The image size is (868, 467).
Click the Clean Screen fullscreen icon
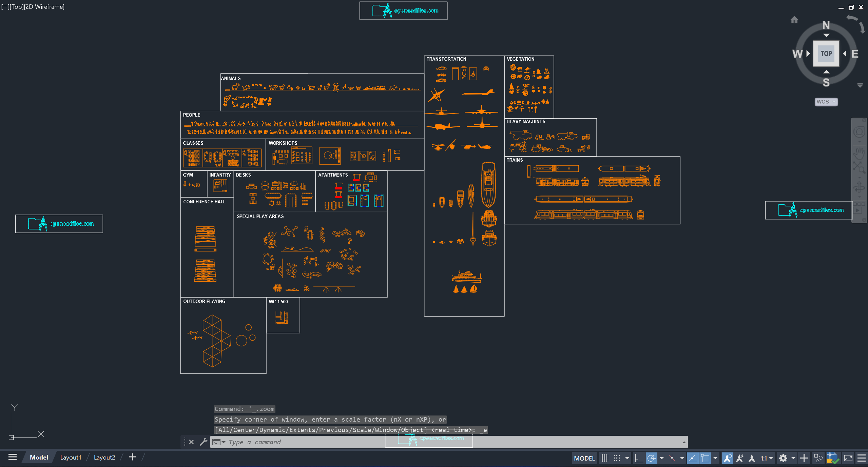click(x=848, y=459)
